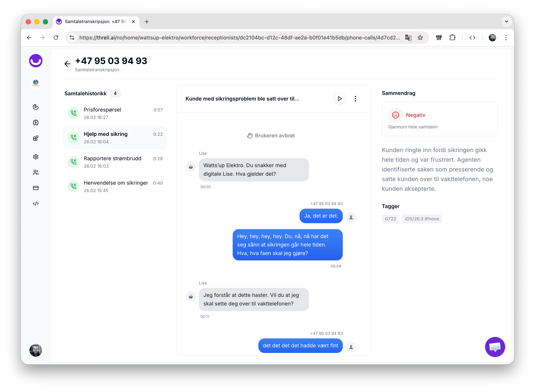This screenshot has width=535, height=392.
Task: Open the browser tab list chevron
Action: pyautogui.click(x=506, y=22)
